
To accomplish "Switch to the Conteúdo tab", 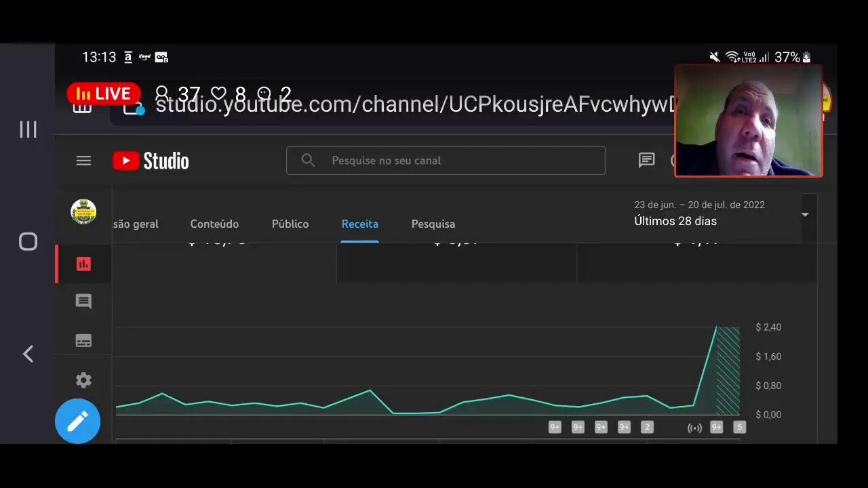I will [x=214, y=224].
